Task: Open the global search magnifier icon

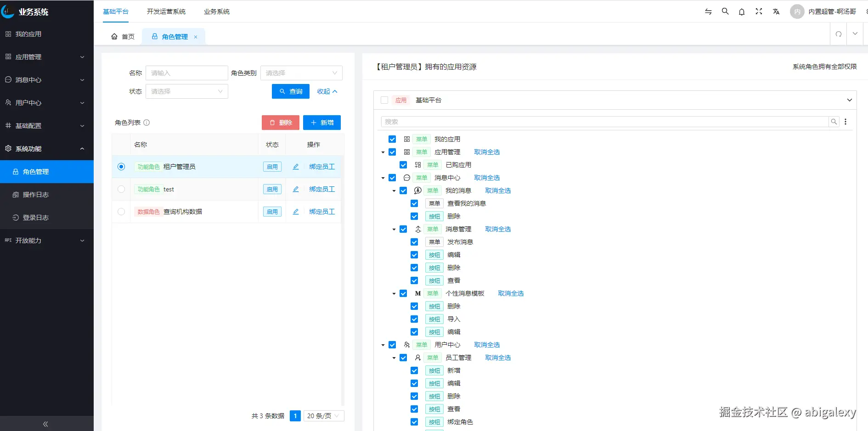Action: click(725, 11)
